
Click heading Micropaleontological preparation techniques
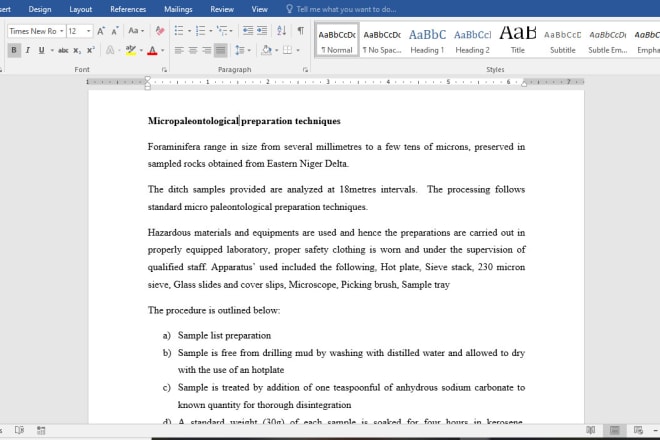(244, 121)
